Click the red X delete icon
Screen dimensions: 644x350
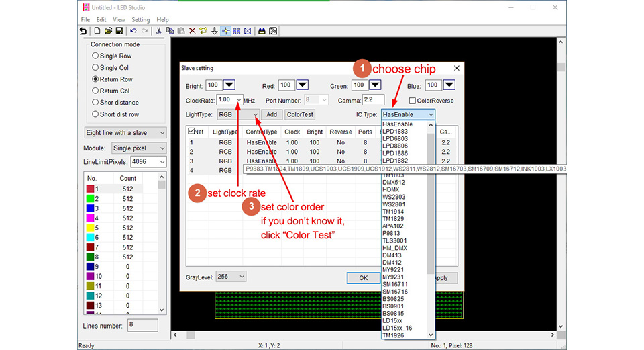pyautogui.click(x=192, y=31)
